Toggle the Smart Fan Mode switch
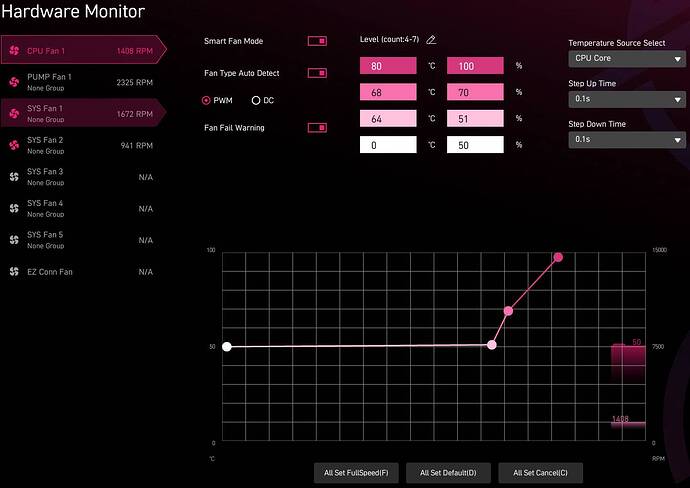690x488 pixels. point(317,41)
